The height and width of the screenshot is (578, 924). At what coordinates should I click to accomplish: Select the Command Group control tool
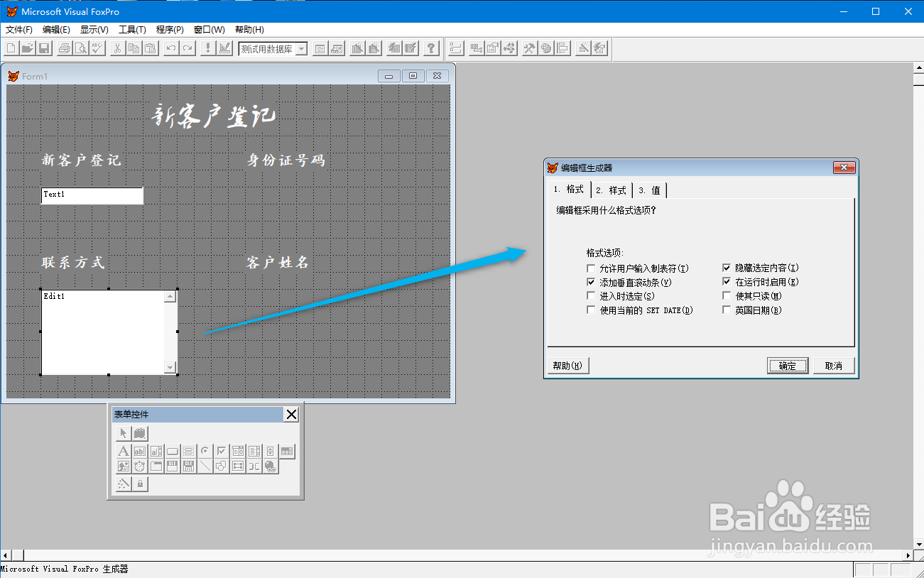coord(189,451)
